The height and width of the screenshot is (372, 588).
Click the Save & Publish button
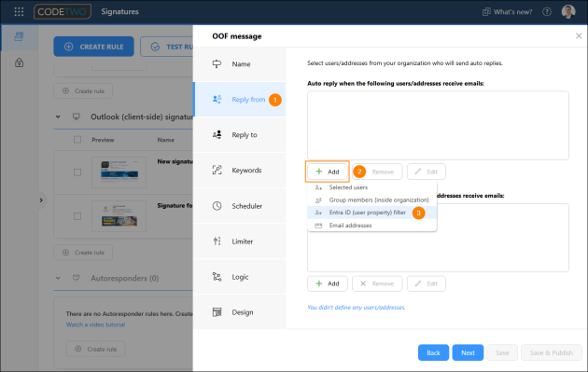coord(552,352)
